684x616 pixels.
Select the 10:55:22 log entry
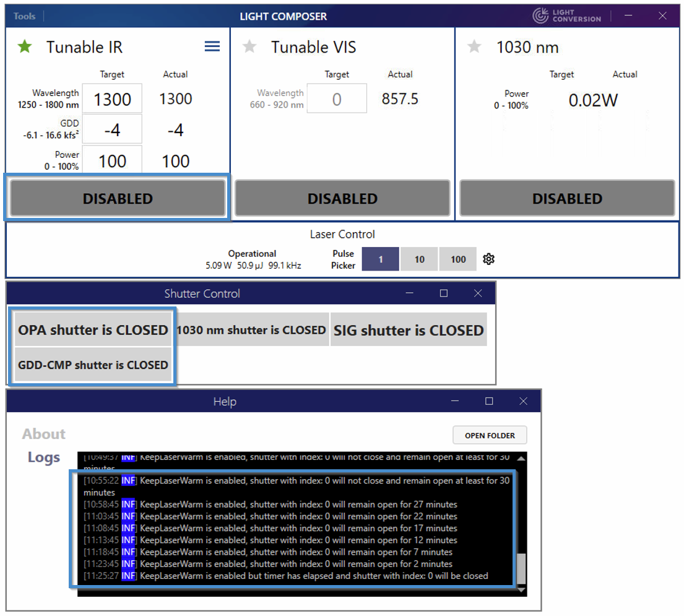coord(297,487)
